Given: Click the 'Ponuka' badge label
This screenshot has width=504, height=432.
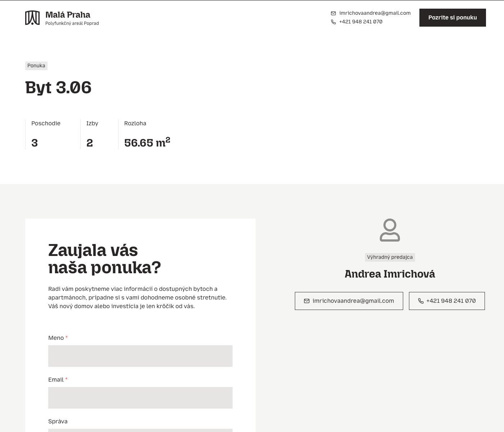Looking at the screenshot, I should click(x=36, y=66).
